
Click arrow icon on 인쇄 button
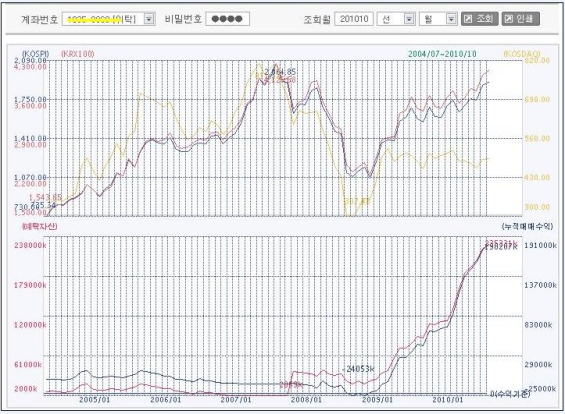tap(508, 19)
